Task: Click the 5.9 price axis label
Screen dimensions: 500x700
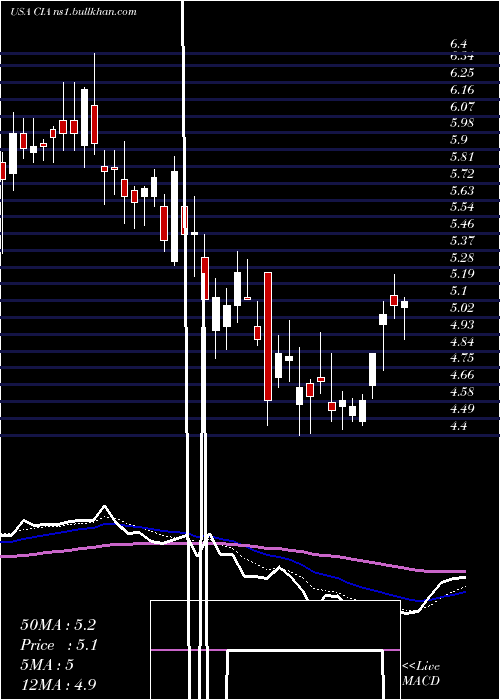Action: tap(458, 140)
